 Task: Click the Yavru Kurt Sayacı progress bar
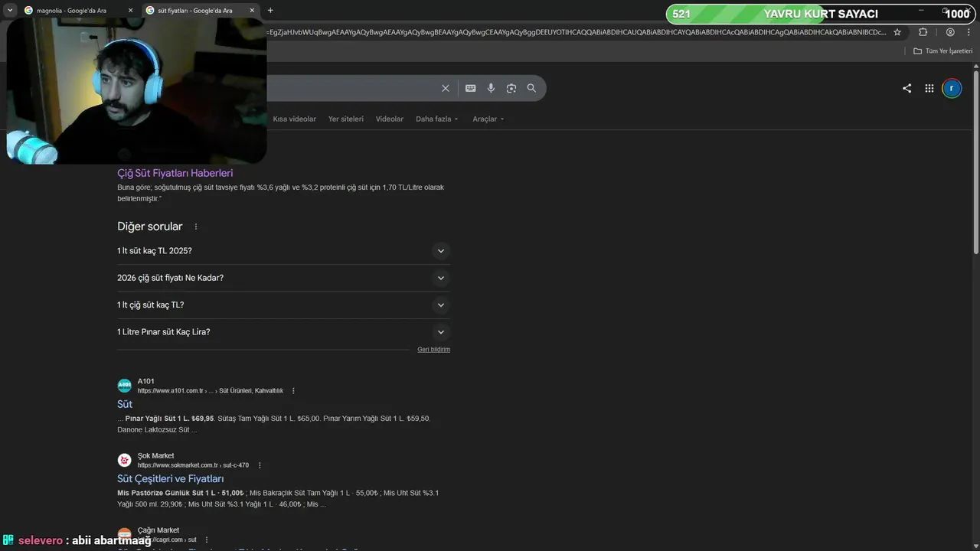(x=821, y=14)
